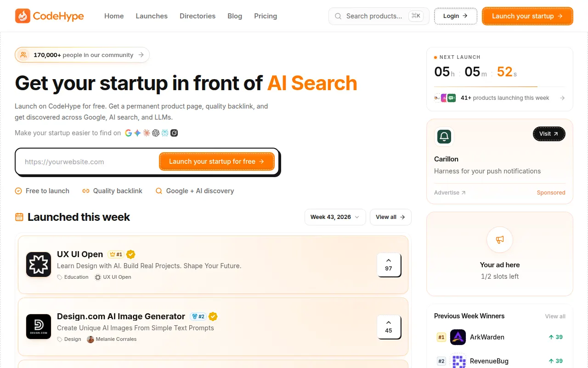Focus the Search products field
Screen dimensions: 588x368
379,16
